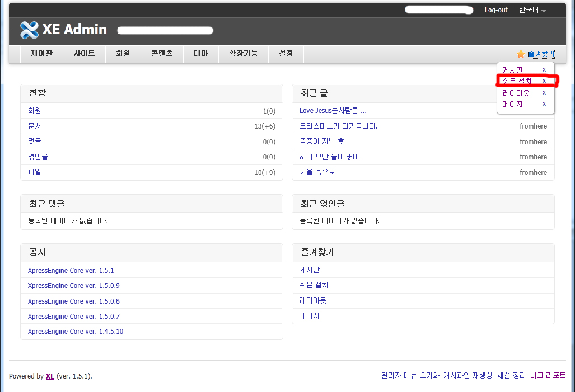Remove 게시판 from favorites with x
The width and height of the screenshot is (575, 392).
pyautogui.click(x=544, y=69)
